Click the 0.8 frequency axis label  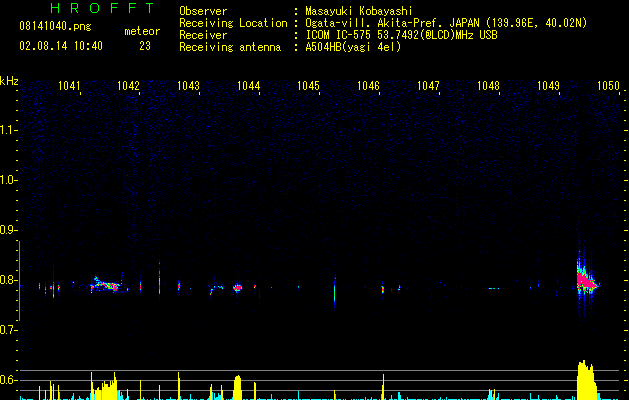click(x=9, y=280)
